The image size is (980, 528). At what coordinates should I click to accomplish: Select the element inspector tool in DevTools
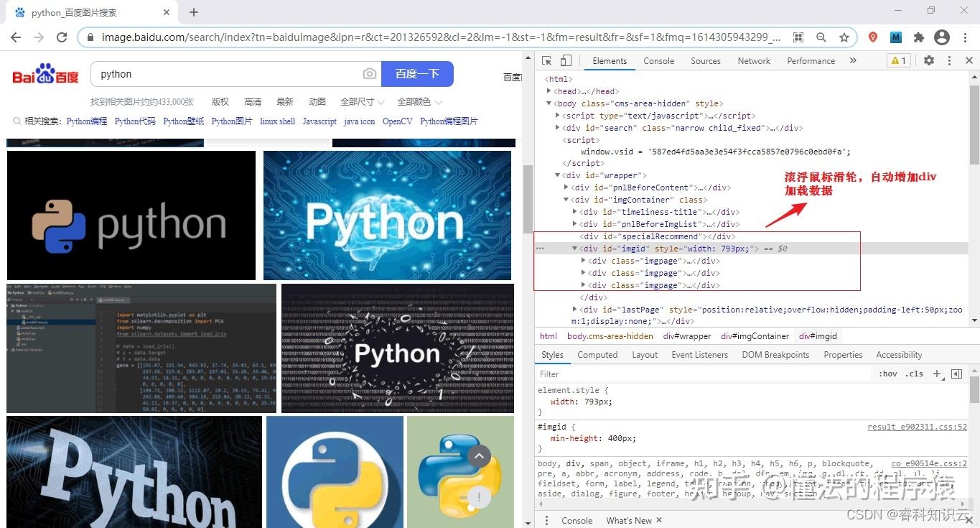pyautogui.click(x=546, y=60)
